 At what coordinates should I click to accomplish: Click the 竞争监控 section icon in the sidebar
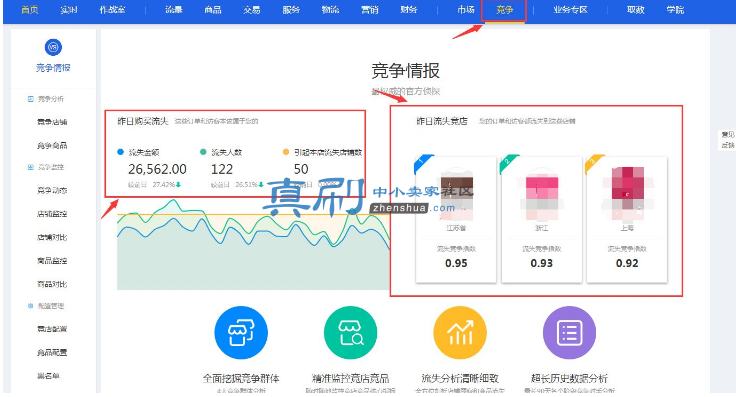31,167
